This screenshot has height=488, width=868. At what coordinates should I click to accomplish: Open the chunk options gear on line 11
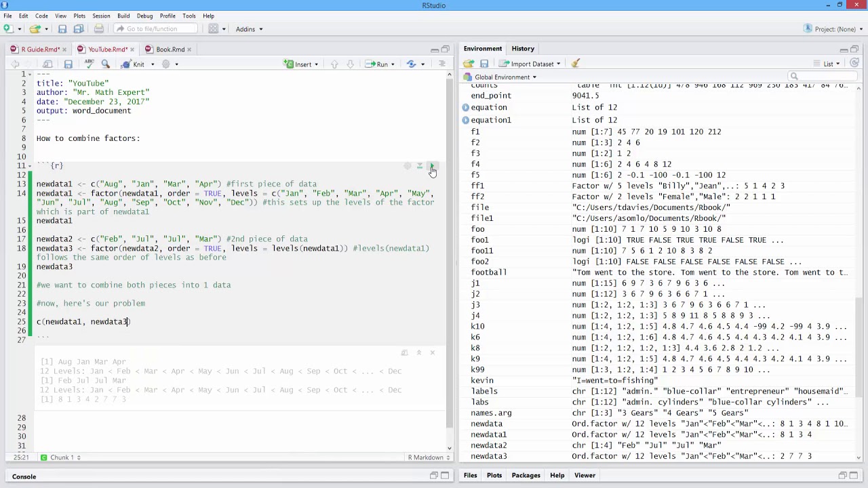pyautogui.click(x=408, y=166)
